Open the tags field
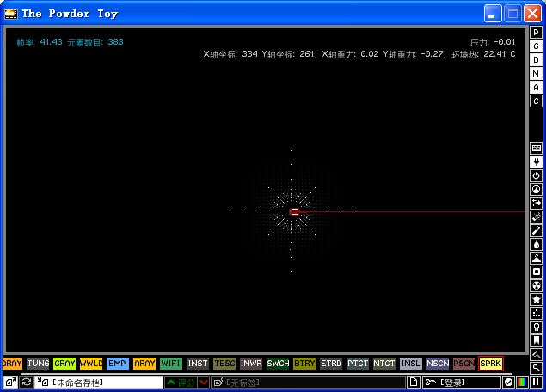Screen dimensions: 546x392 click(309, 383)
